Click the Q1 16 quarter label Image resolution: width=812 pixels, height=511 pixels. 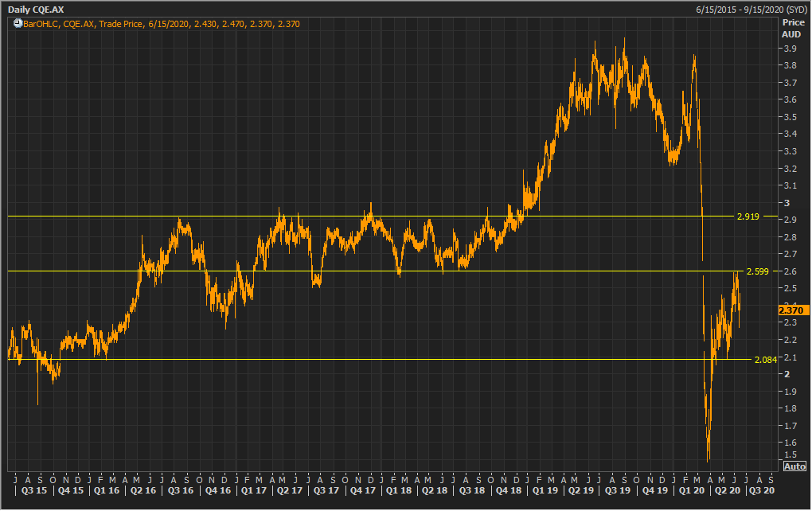pos(107,490)
